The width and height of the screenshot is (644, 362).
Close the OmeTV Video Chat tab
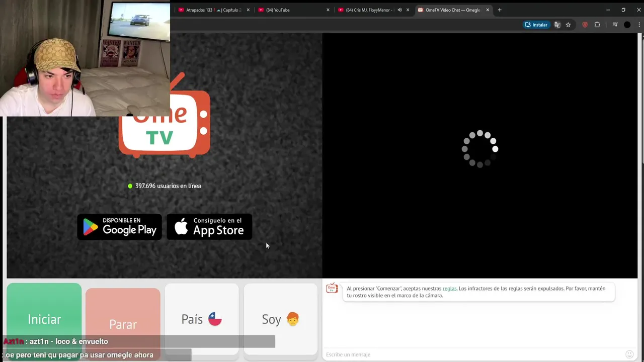tap(488, 10)
